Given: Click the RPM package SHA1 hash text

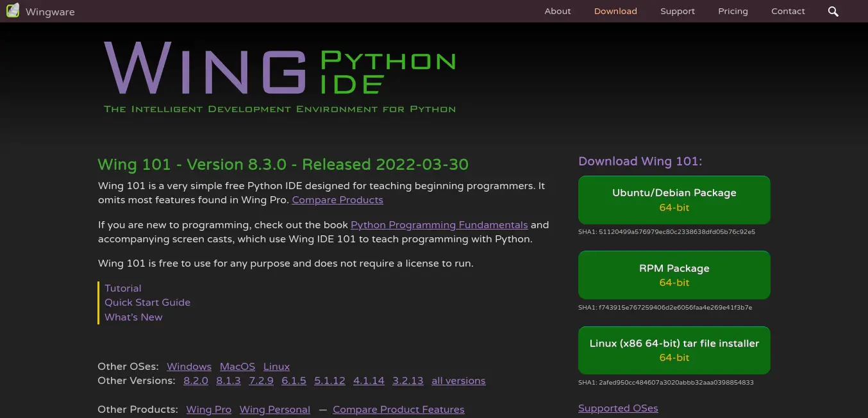Looking at the screenshot, I should (665, 308).
